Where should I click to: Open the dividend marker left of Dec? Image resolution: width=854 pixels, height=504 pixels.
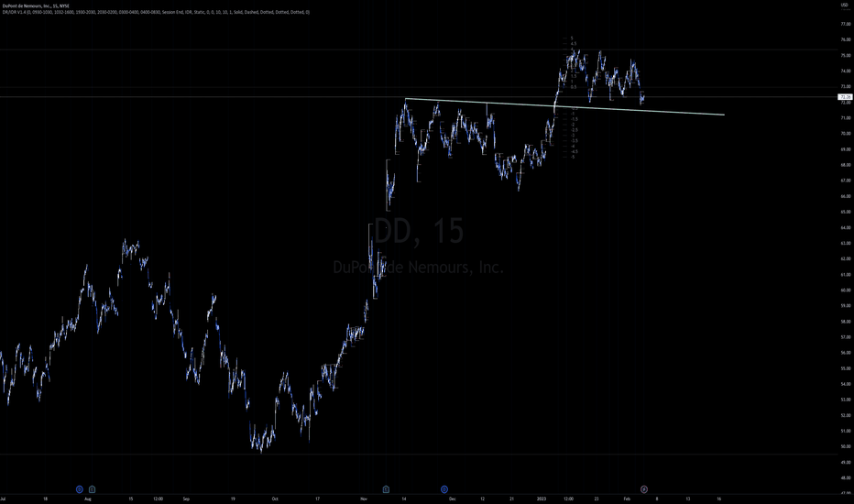[x=444, y=489]
